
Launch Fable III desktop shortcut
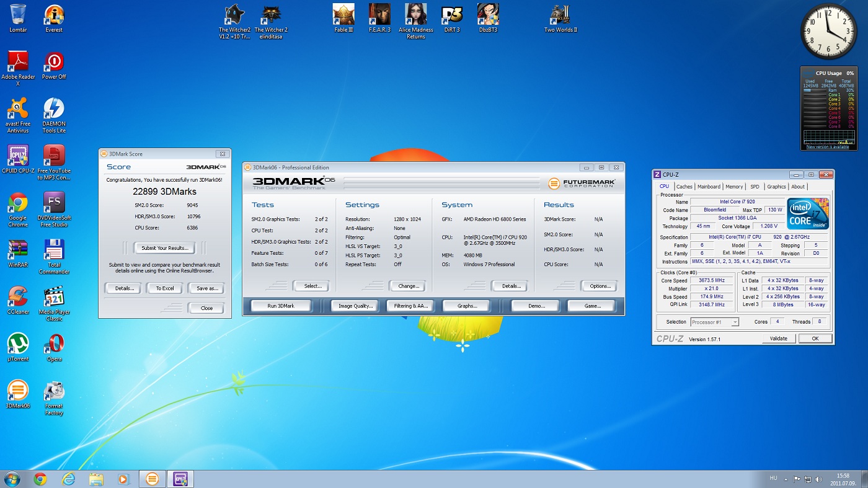tap(343, 19)
